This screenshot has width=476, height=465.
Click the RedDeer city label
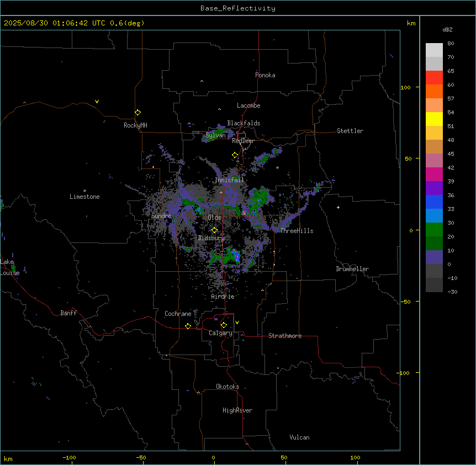tap(243, 141)
